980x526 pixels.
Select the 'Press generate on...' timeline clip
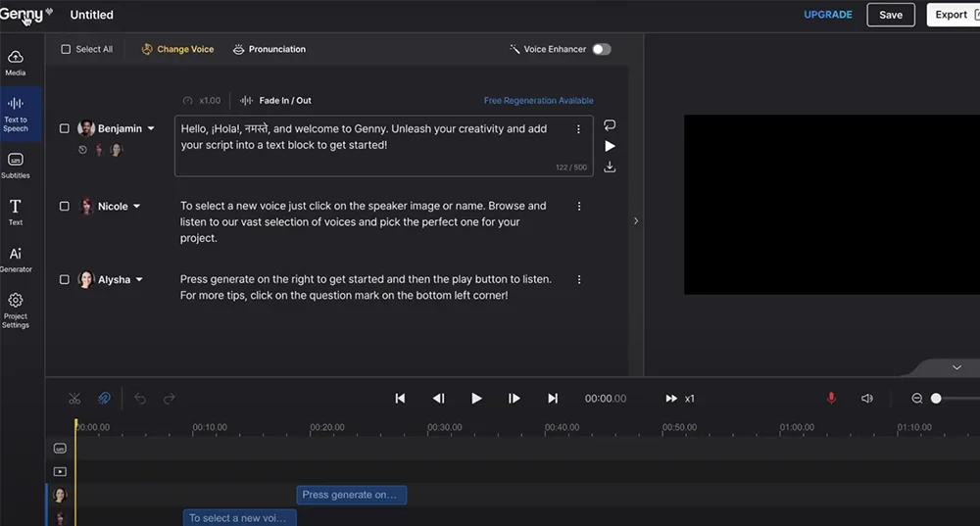click(x=351, y=495)
